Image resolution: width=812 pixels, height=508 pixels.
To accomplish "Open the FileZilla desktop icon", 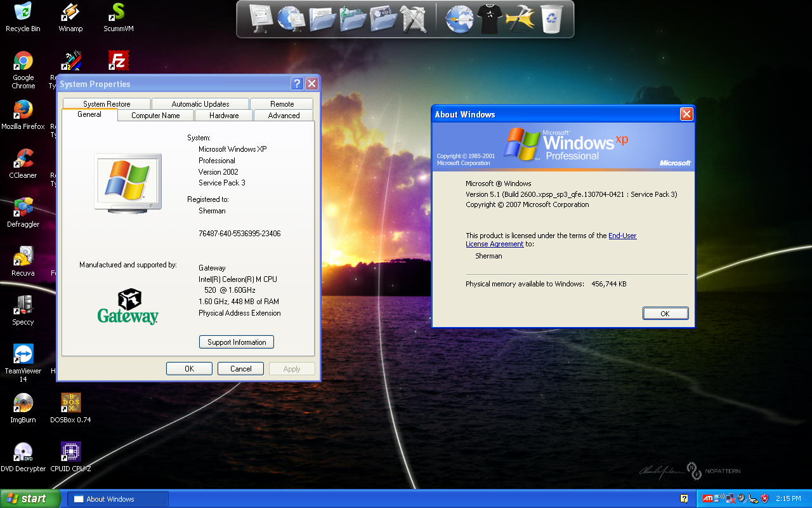I will [118, 61].
